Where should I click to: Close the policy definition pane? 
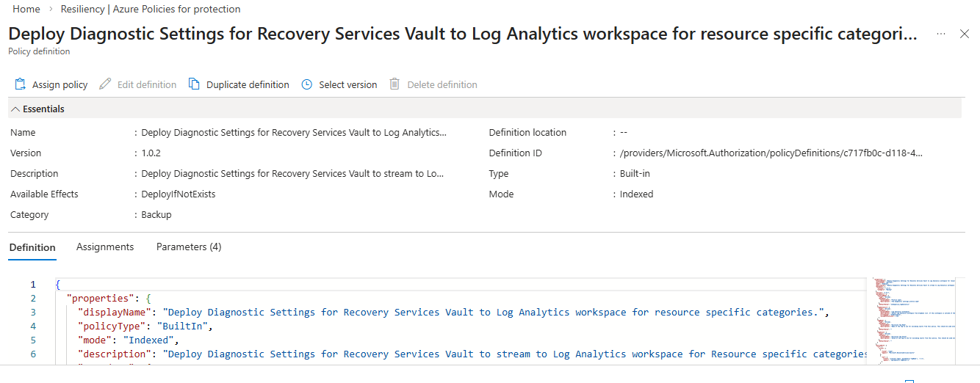965,34
